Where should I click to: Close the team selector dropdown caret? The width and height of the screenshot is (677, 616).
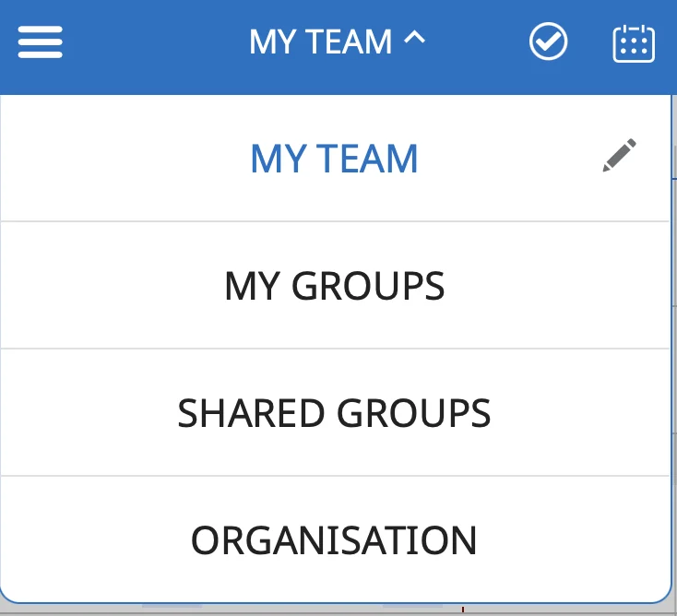pos(414,39)
